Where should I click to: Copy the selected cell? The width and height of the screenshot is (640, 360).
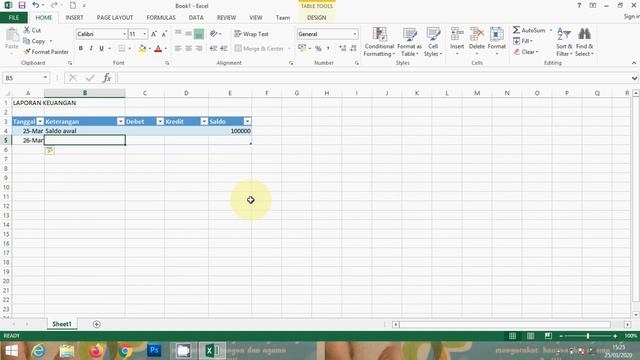pyautogui.click(x=34, y=41)
